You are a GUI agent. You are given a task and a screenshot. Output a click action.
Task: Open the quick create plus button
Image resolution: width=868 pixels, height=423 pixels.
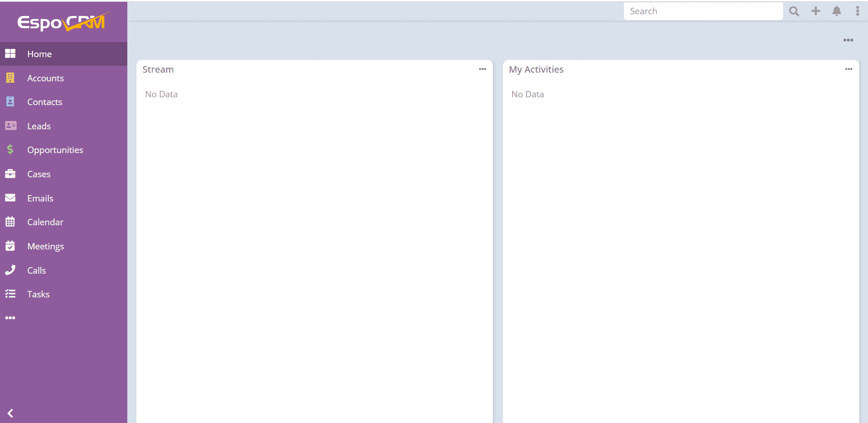pos(816,11)
